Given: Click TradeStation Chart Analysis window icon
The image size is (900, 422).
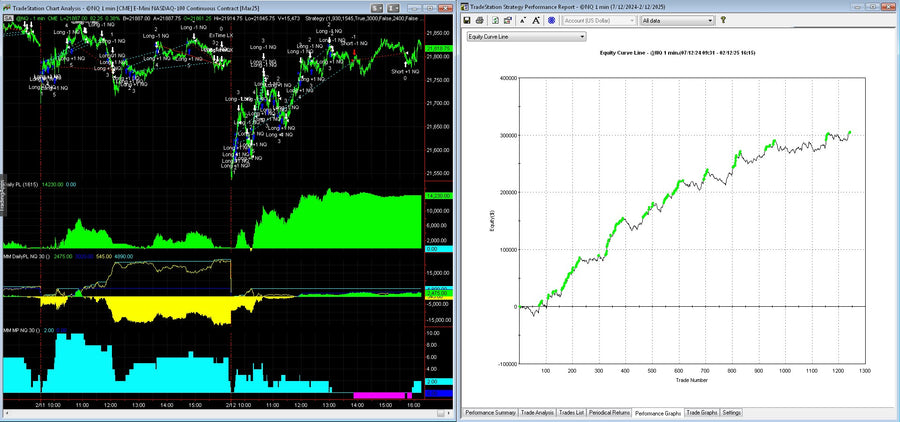Looking at the screenshot, I should 6,6.
